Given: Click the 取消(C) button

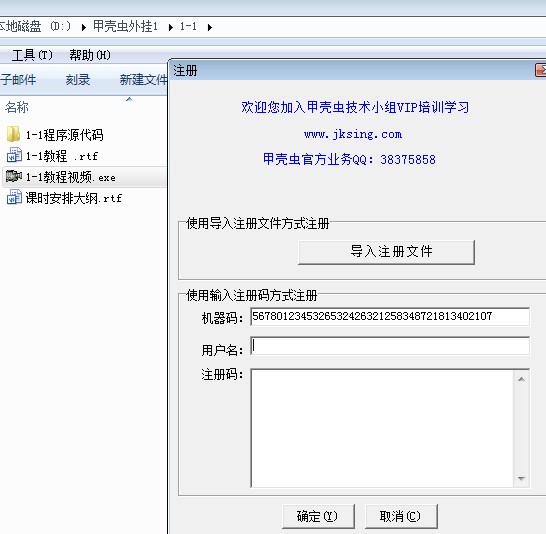Looking at the screenshot, I should (x=401, y=516).
